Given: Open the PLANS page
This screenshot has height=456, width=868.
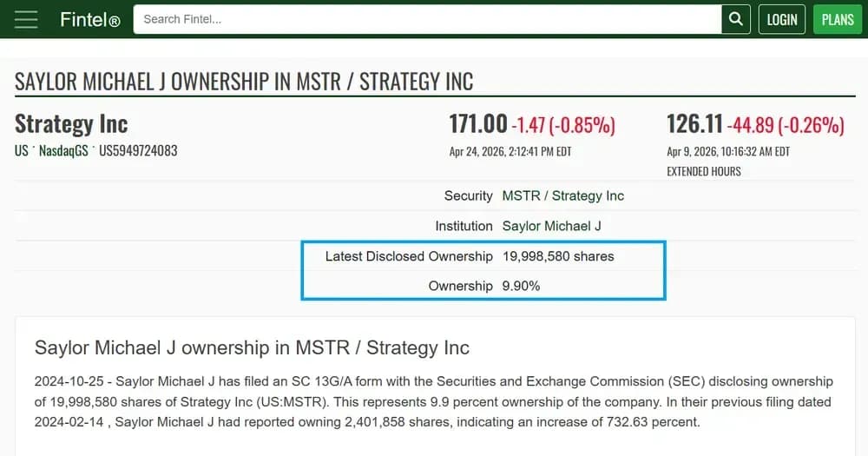Looking at the screenshot, I should coord(837,19).
